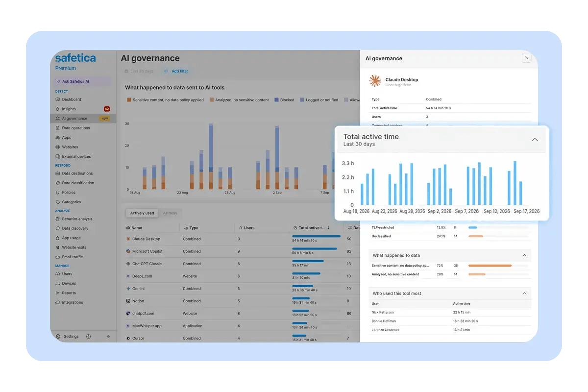
Task: Collapse the sidebar with arrow icon
Action: tap(108, 337)
